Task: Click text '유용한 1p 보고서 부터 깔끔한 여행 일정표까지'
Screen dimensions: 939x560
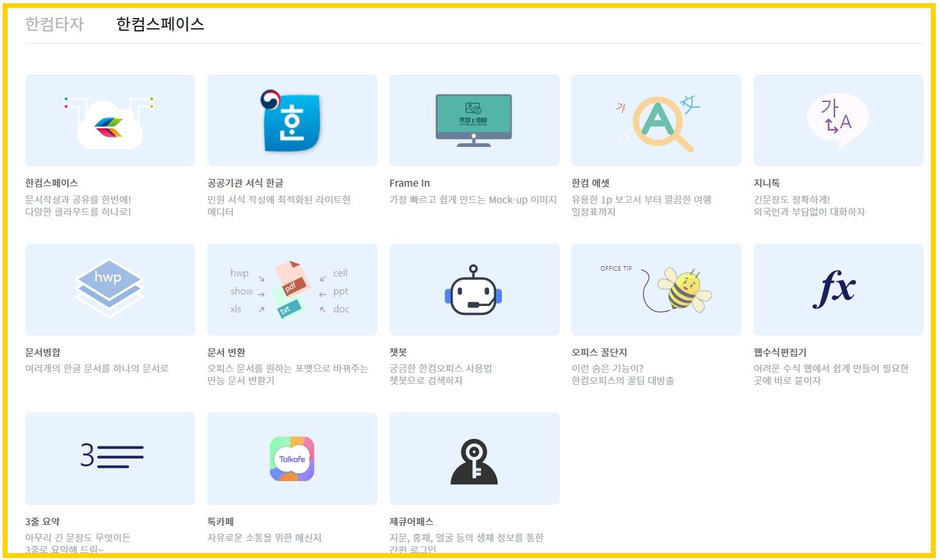Action: (641, 206)
